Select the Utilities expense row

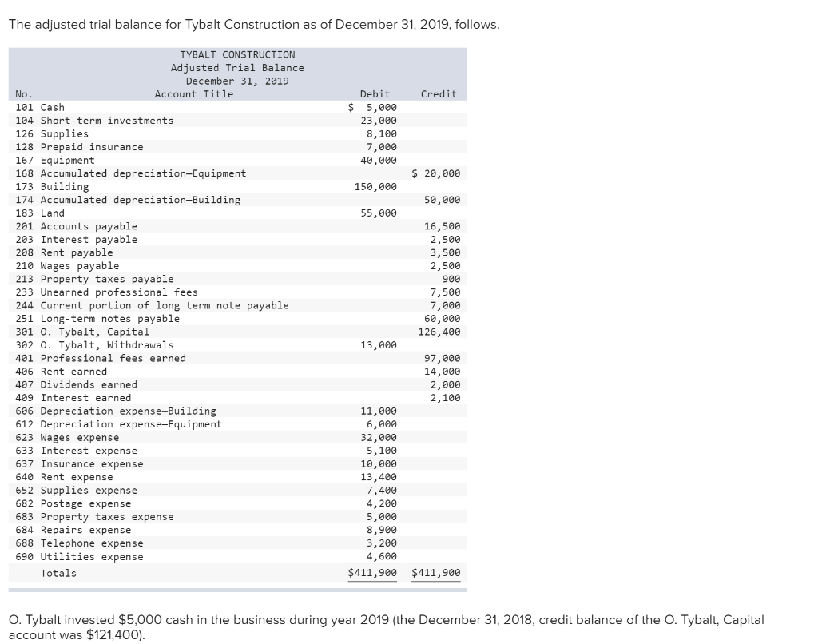coord(85,556)
